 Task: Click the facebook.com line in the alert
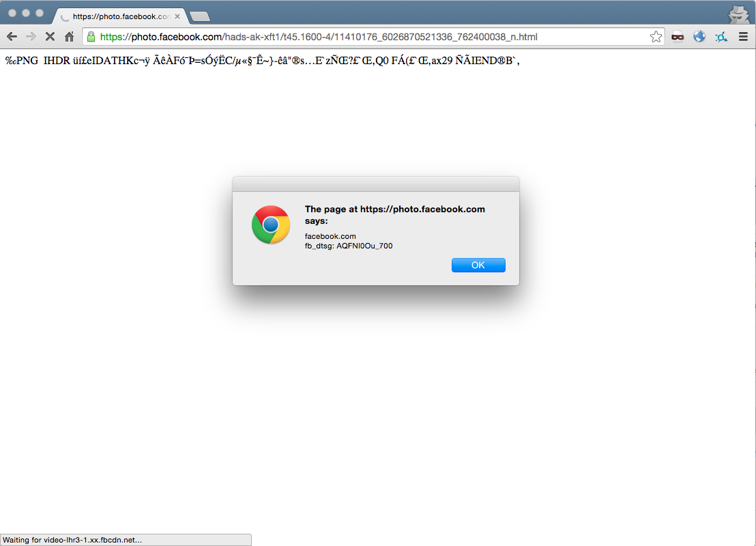point(330,236)
